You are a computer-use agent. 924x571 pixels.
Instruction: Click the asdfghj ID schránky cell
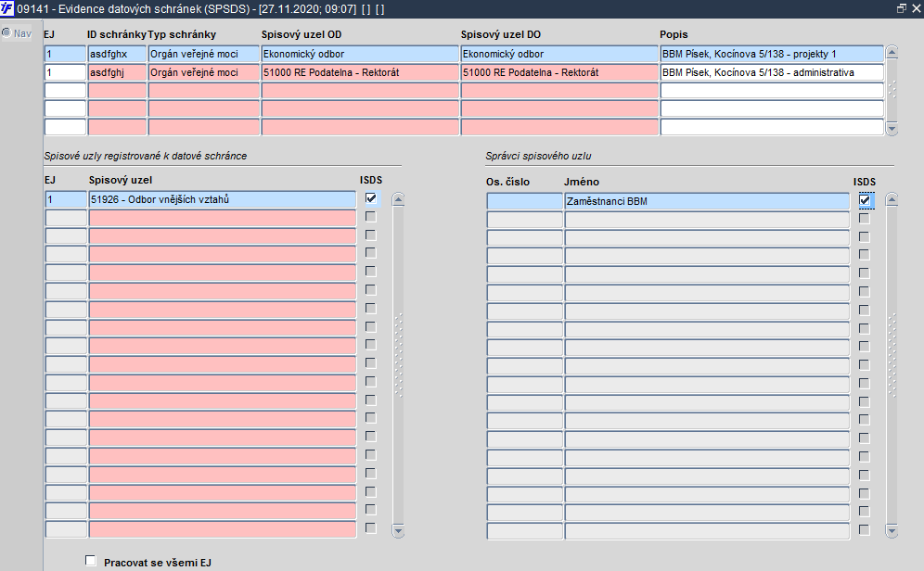click(117, 72)
